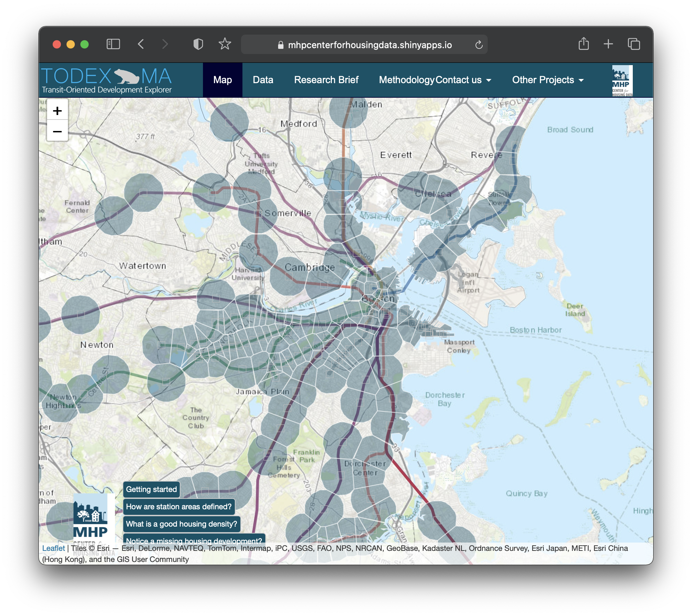Select station area at Fernald Center
This screenshot has width=692, height=616.
(113, 215)
